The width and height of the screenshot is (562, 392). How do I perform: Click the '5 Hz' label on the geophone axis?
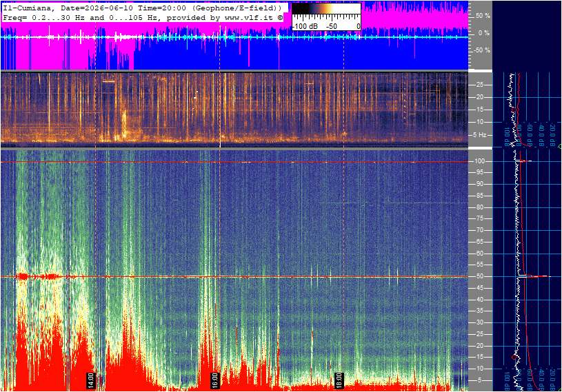(480, 135)
